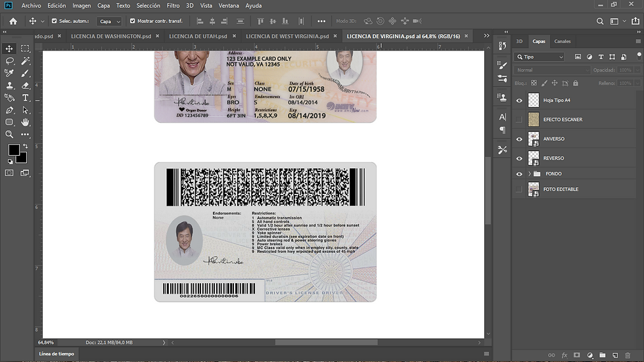The height and width of the screenshot is (362, 644).
Task: Switch to the Canales panel tab
Action: [563, 41]
